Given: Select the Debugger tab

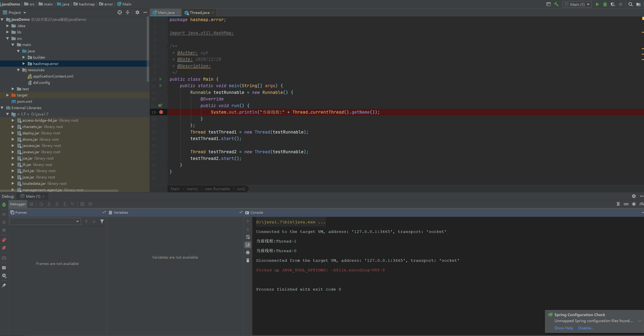Looking at the screenshot, I should point(18,204).
